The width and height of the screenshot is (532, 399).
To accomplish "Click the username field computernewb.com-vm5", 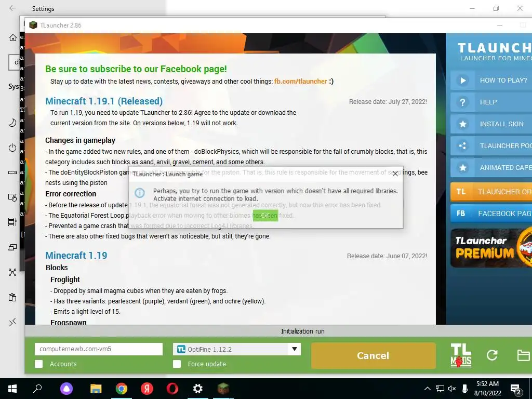I will point(99,349).
